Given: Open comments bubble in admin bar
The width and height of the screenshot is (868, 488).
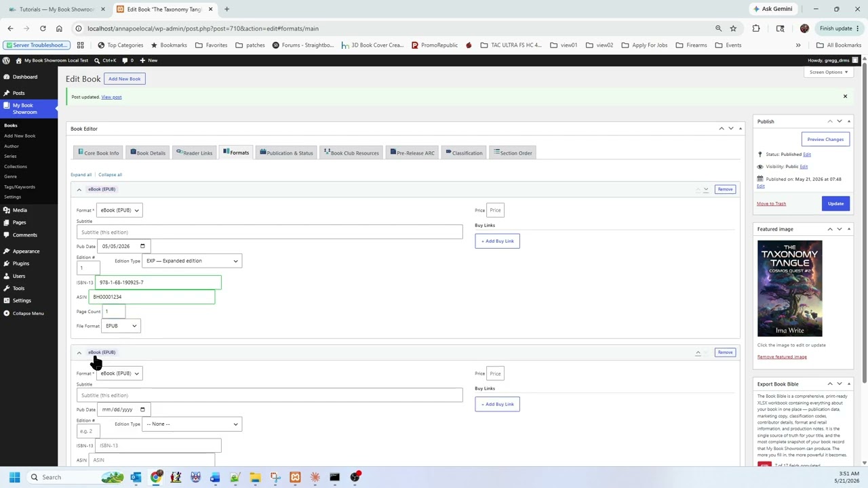Looking at the screenshot, I should coord(127,60).
